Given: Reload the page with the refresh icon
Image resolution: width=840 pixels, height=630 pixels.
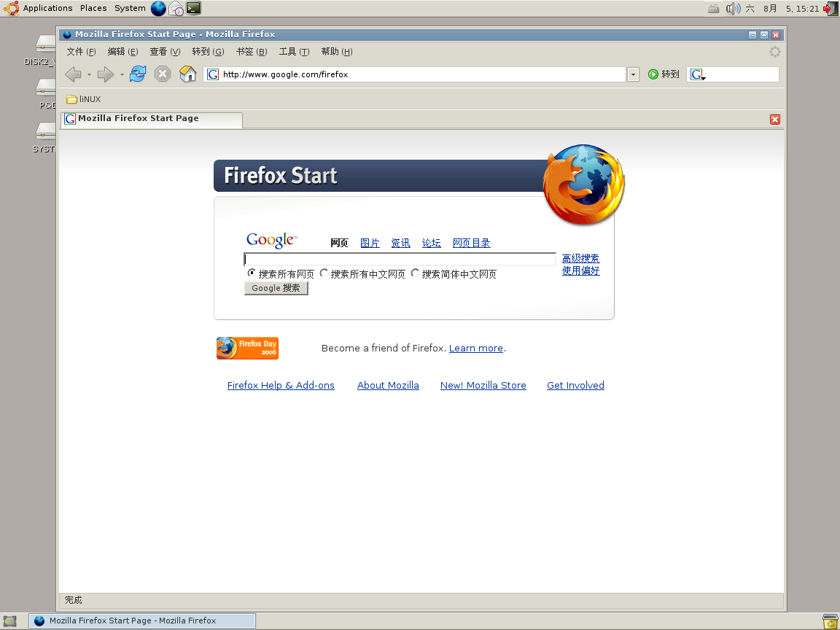Looking at the screenshot, I should pyautogui.click(x=138, y=74).
